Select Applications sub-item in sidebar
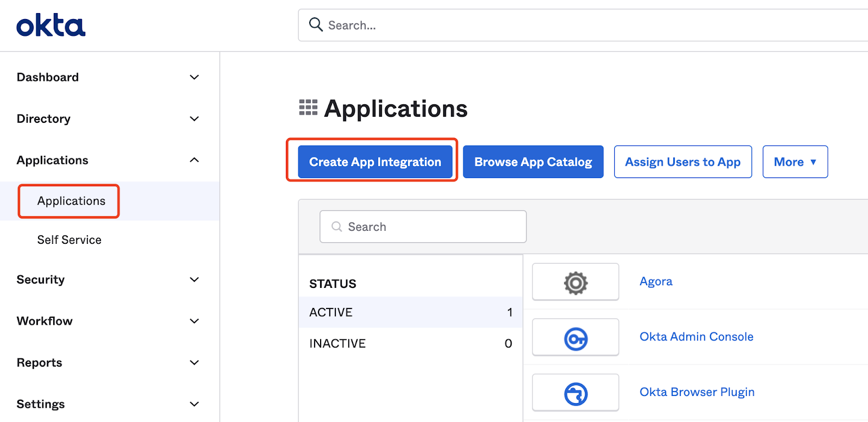The height and width of the screenshot is (422, 868). (71, 201)
